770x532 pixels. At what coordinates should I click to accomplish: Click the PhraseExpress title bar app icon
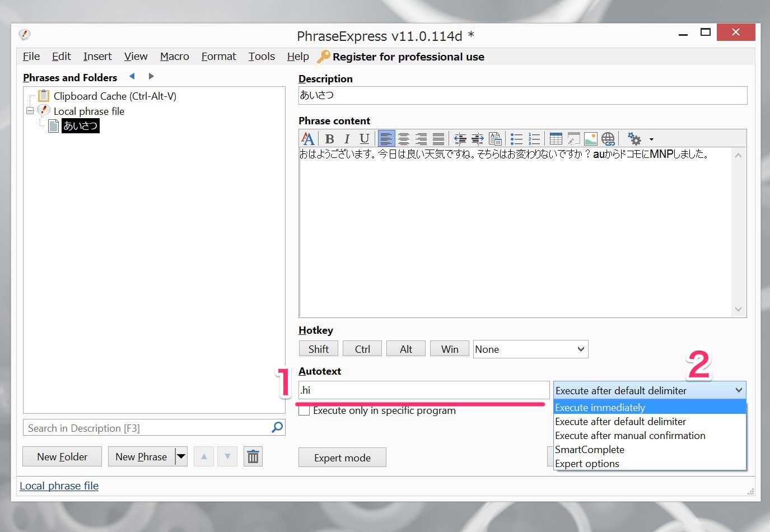click(24, 35)
